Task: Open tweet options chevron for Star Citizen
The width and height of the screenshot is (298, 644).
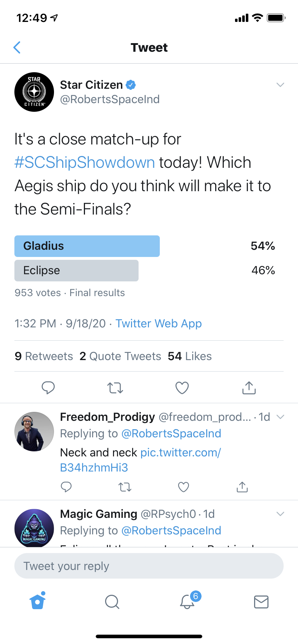Action: click(x=280, y=85)
